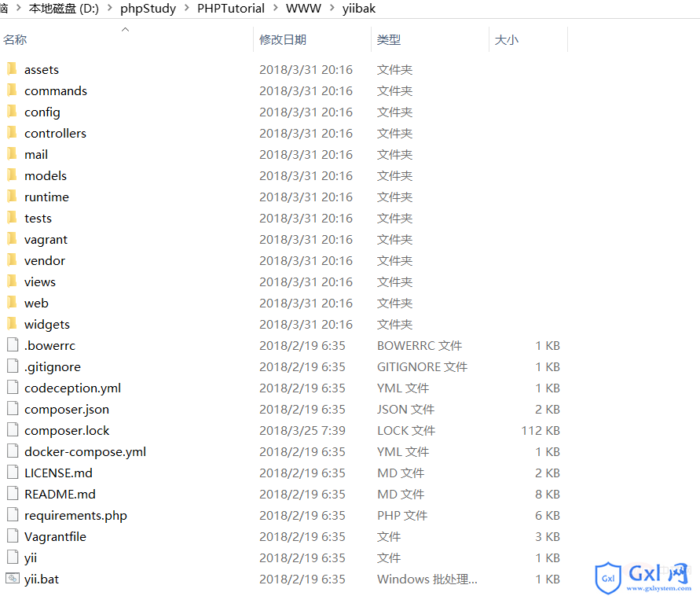This screenshot has height=596, width=700.
Task: Select the README.md file name
Action: click(60, 494)
